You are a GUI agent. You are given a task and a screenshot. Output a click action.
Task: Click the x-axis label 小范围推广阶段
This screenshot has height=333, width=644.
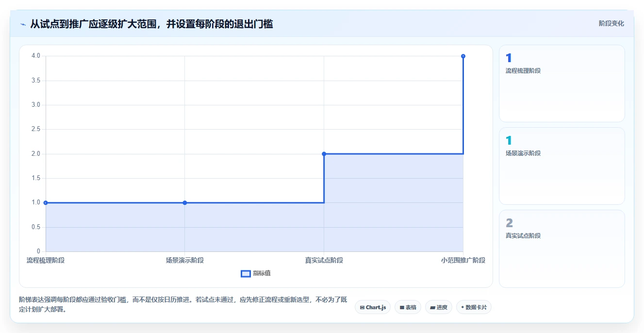(x=463, y=260)
